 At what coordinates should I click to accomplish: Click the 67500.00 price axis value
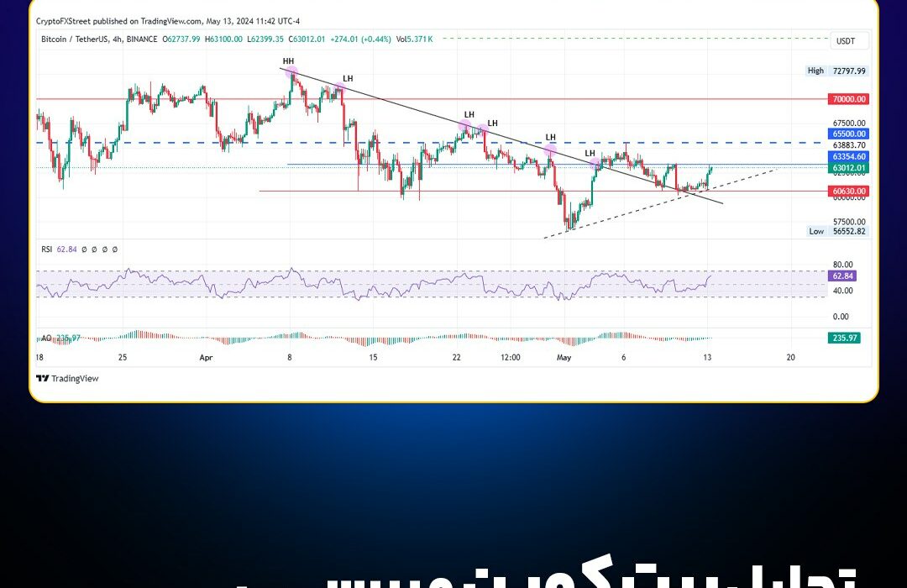pyautogui.click(x=848, y=123)
